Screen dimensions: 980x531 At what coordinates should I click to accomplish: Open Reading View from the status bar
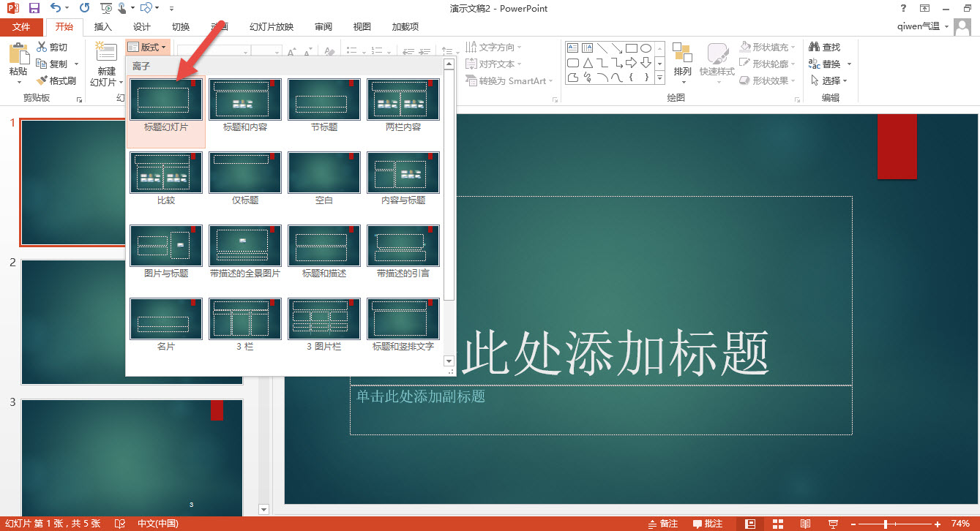click(805, 524)
